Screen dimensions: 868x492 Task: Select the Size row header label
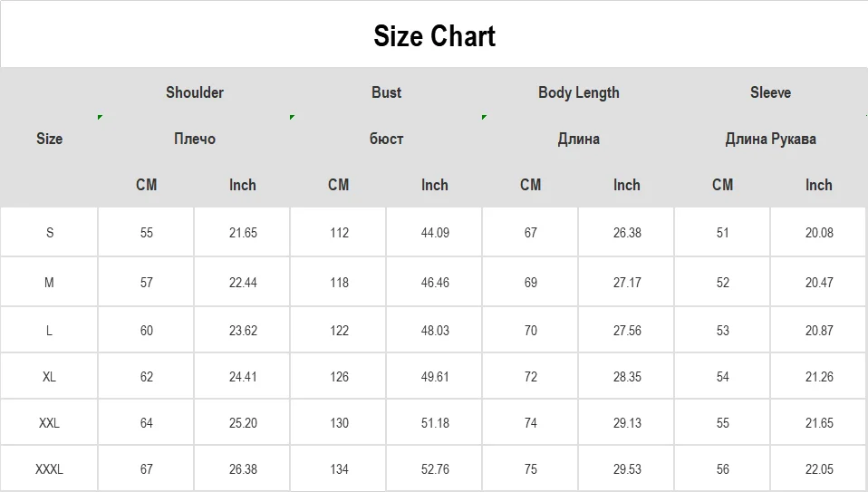(49, 139)
